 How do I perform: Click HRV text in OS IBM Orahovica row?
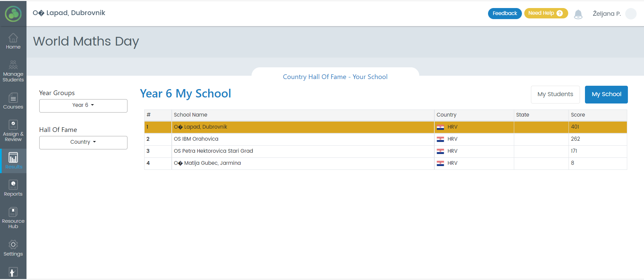click(x=452, y=139)
